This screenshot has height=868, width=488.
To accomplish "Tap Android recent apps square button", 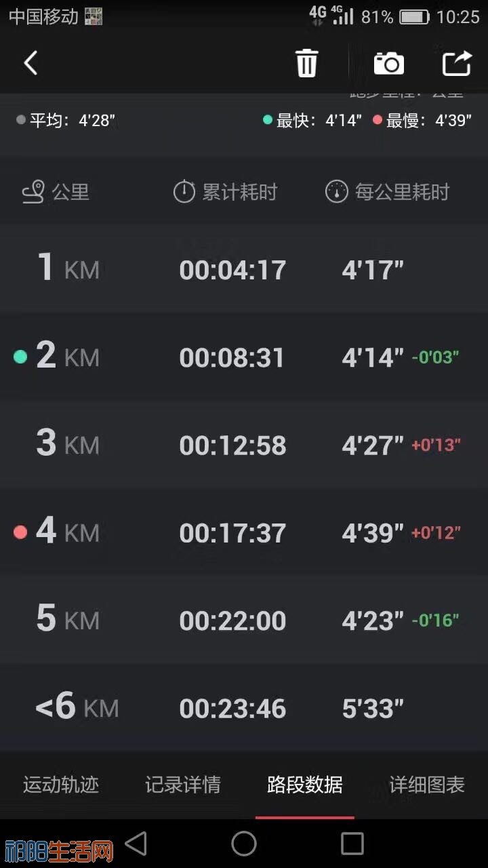I will pyautogui.click(x=352, y=844).
